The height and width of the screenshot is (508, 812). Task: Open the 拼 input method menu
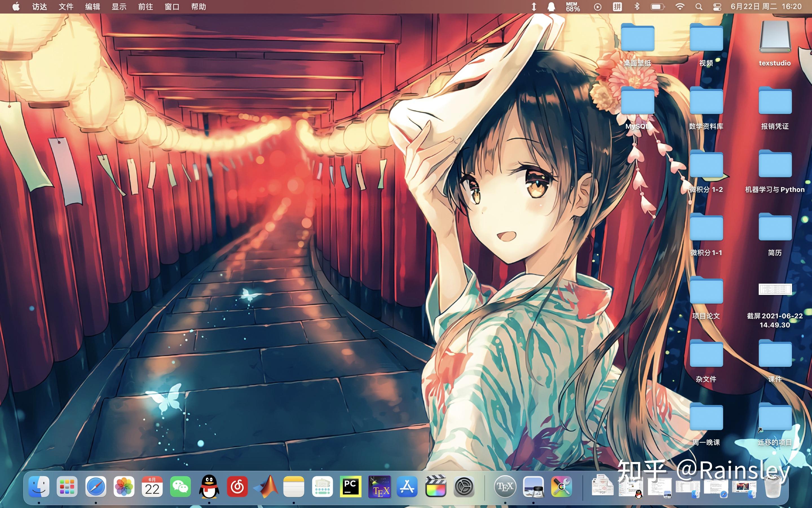click(617, 7)
